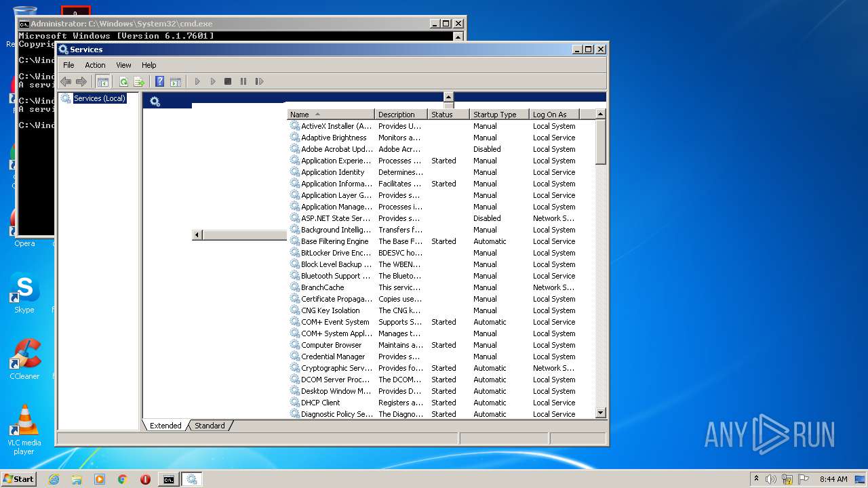Open the Action menu
The image size is (868, 488).
click(x=95, y=65)
